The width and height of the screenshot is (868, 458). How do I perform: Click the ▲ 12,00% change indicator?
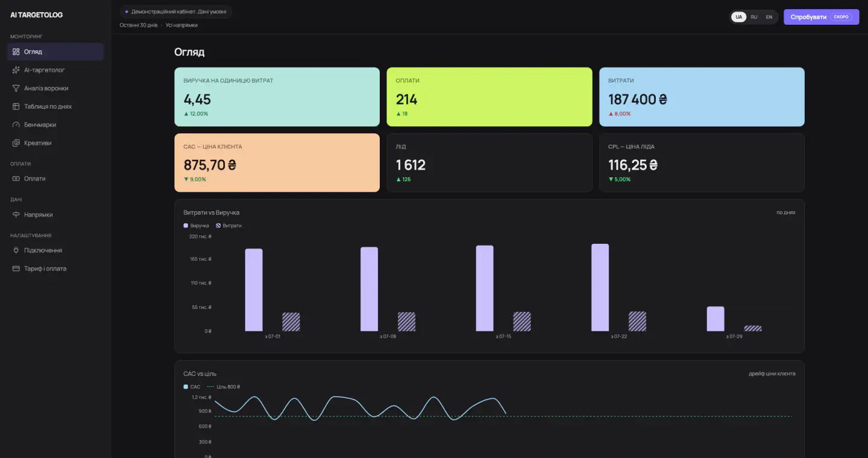(x=196, y=113)
